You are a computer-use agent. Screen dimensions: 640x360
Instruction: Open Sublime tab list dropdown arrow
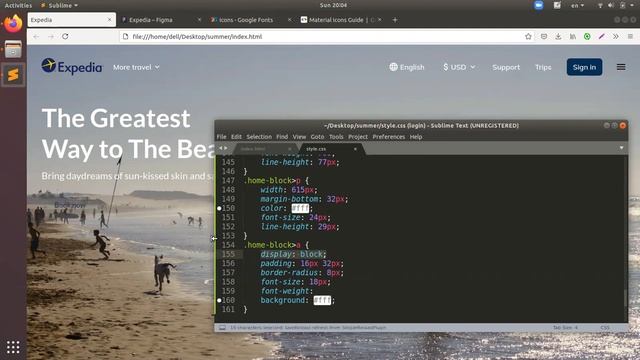point(622,148)
